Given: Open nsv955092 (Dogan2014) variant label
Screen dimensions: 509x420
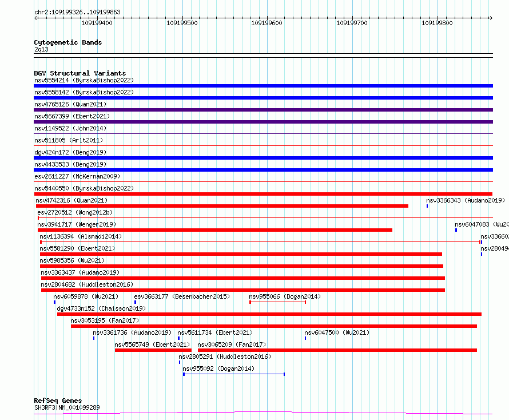Looking at the screenshot, I should (x=218, y=369).
